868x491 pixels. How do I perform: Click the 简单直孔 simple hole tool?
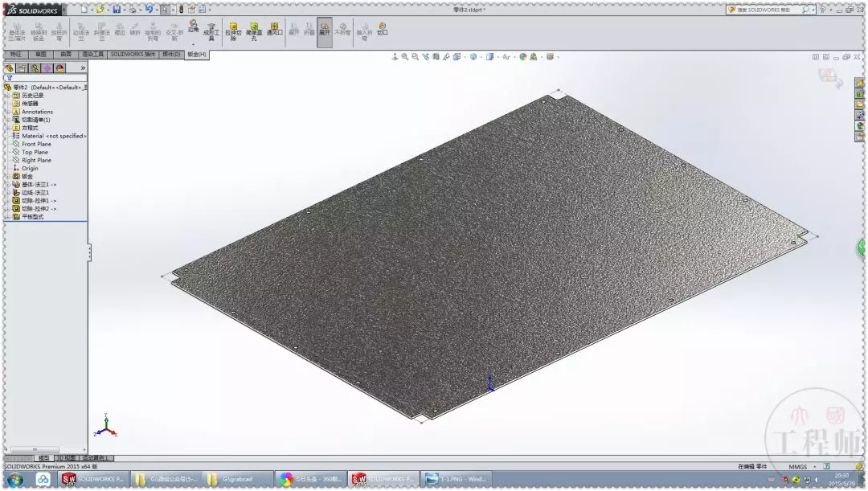click(253, 31)
